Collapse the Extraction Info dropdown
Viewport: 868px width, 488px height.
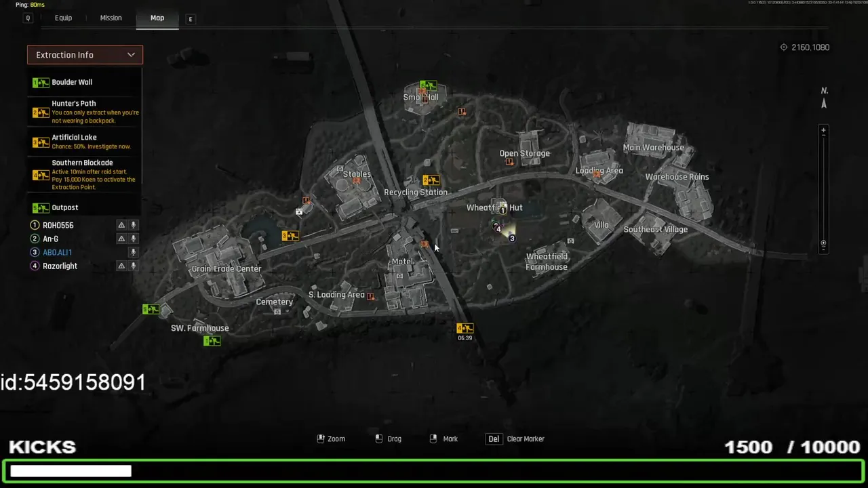85,55
